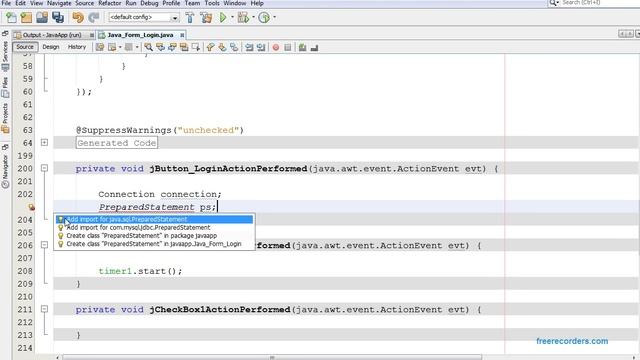Toggle Rectangular Selection icon
Image resolution: width=640 pixels, height=360 pixels.
pos(196,47)
